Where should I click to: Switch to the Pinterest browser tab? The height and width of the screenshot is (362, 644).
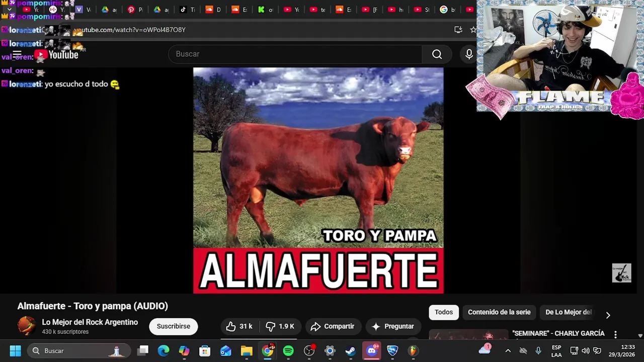pyautogui.click(x=135, y=10)
